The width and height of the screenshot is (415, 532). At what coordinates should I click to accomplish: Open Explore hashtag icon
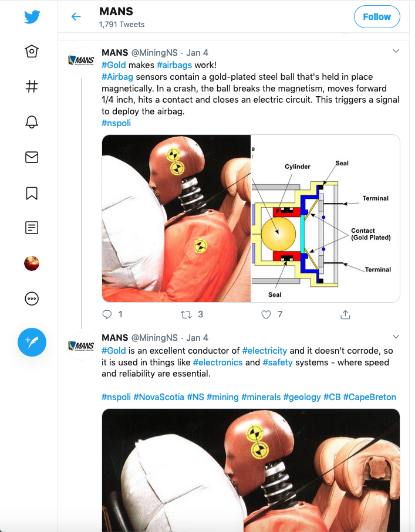pos(32,86)
